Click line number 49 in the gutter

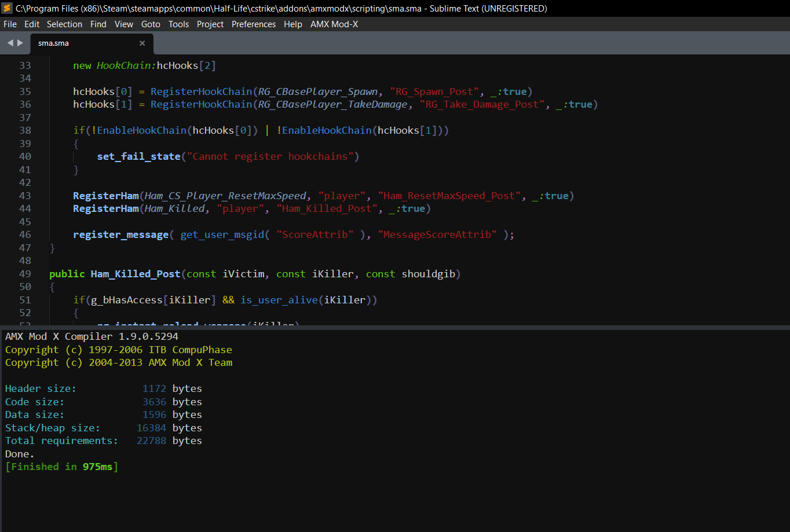point(25,274)
